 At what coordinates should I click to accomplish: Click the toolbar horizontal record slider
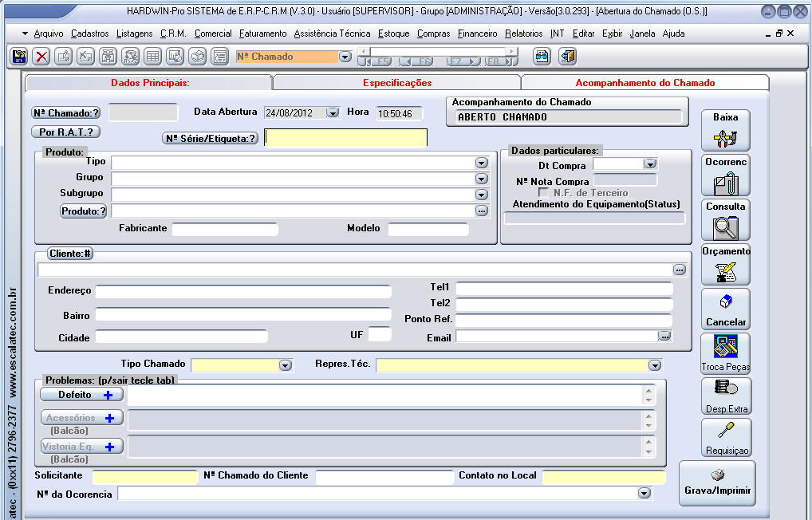point(438,52)
